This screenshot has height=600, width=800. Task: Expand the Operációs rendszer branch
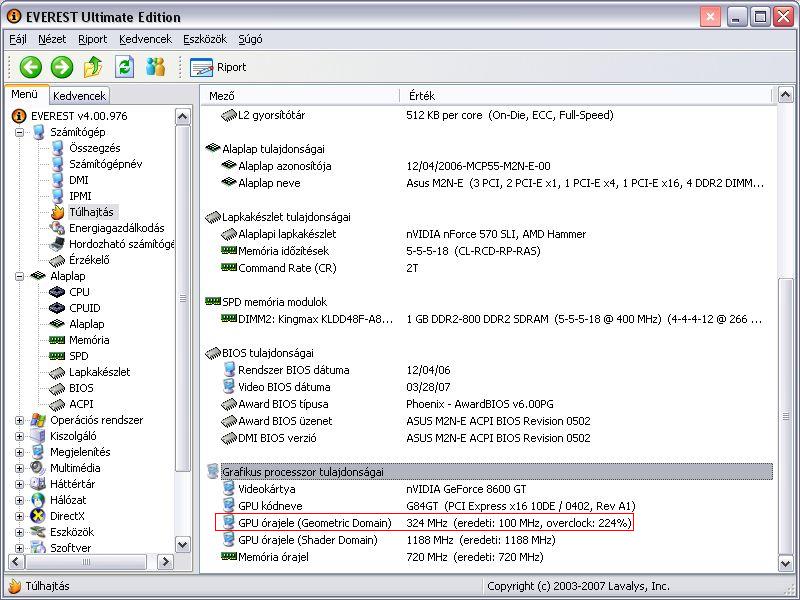(x=19, y=420)
